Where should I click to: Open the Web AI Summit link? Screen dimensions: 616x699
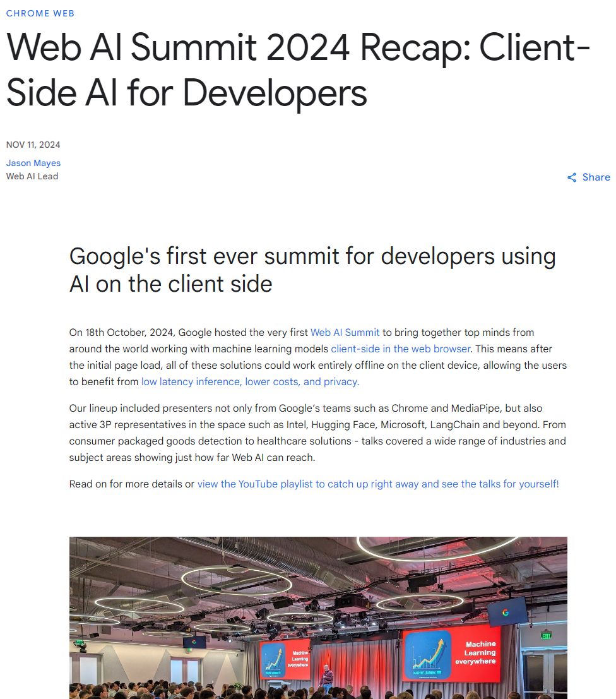[345, 333]
